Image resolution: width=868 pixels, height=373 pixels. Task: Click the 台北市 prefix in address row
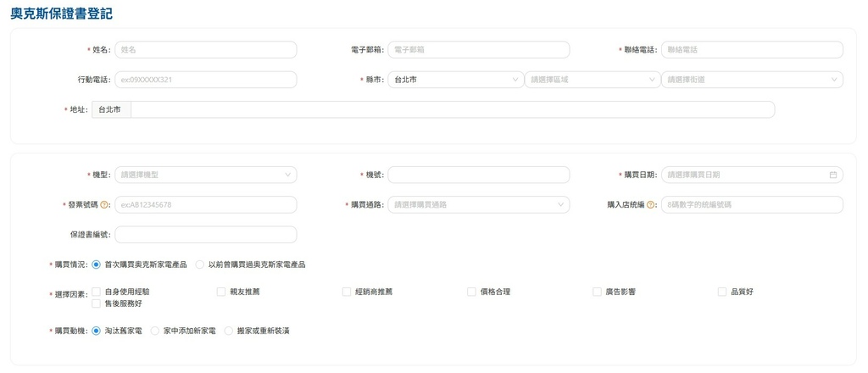pyautogui.click(x=111, y=109)
